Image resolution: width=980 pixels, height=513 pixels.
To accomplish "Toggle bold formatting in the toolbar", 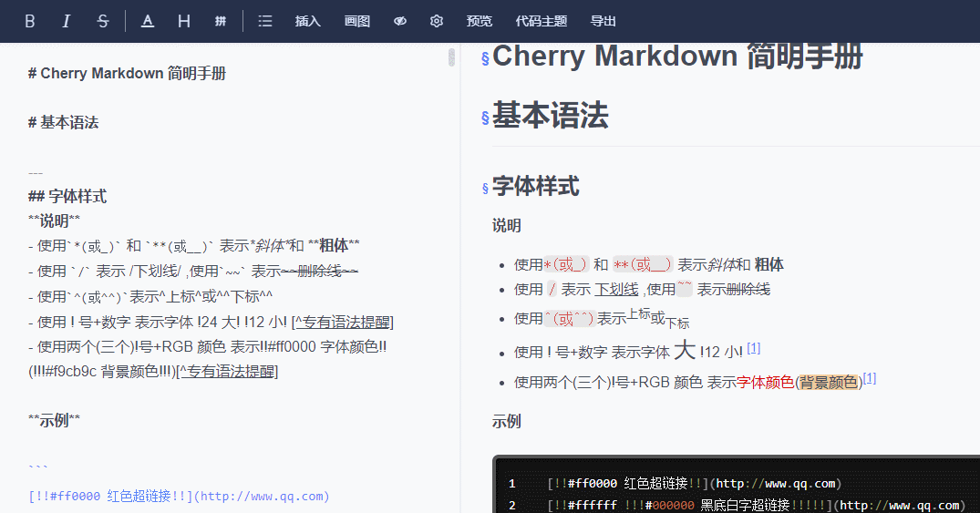I will [30, 21].
